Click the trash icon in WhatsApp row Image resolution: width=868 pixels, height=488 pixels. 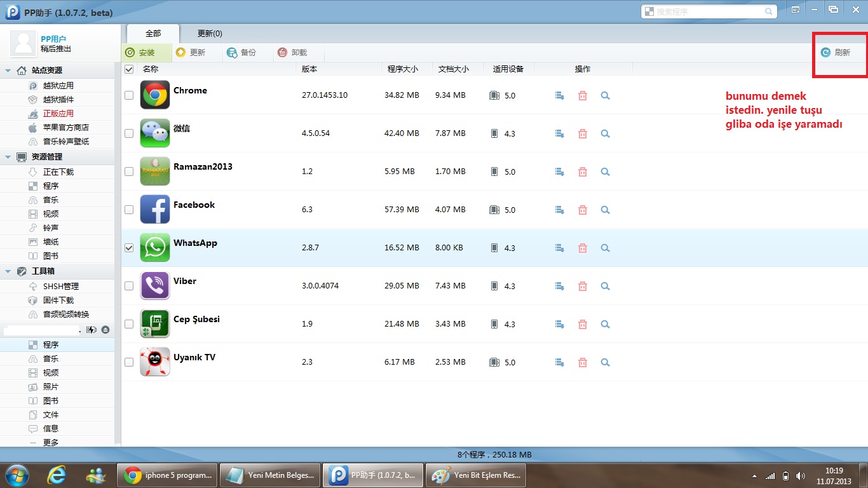coord(582,248)
